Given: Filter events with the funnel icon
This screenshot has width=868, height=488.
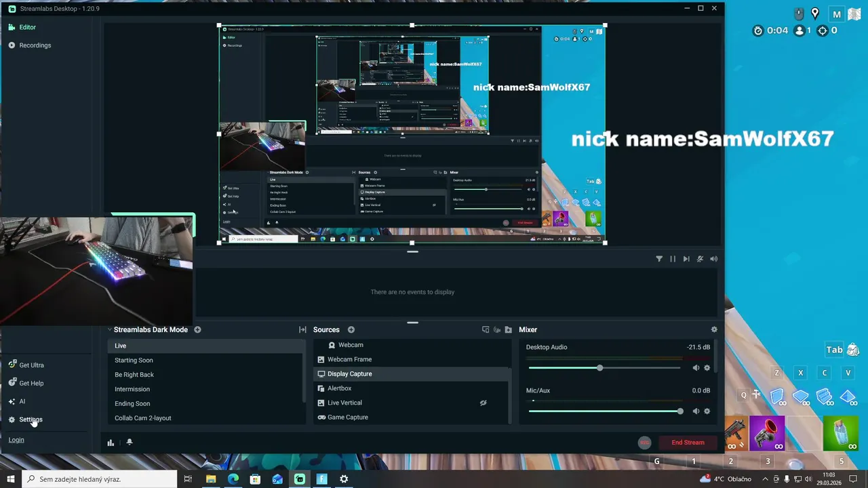Looking at the screenshot, I should click(659, 259).
